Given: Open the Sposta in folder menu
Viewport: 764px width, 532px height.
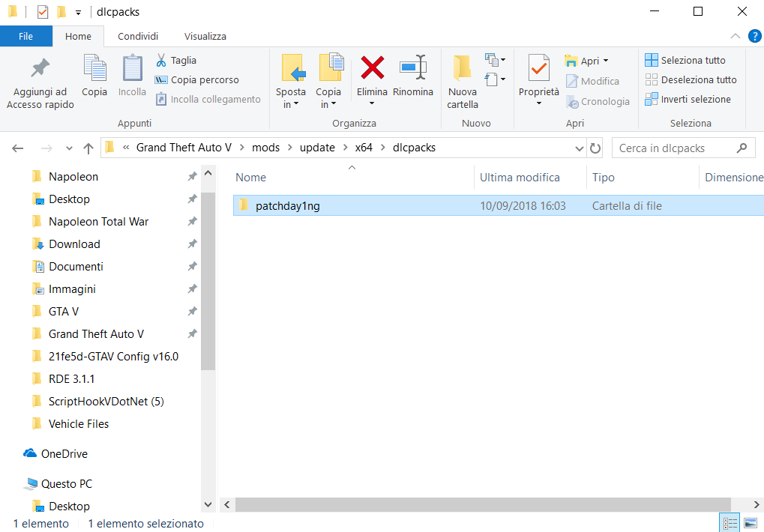Looking at the screenshot, I should point(291,82).
